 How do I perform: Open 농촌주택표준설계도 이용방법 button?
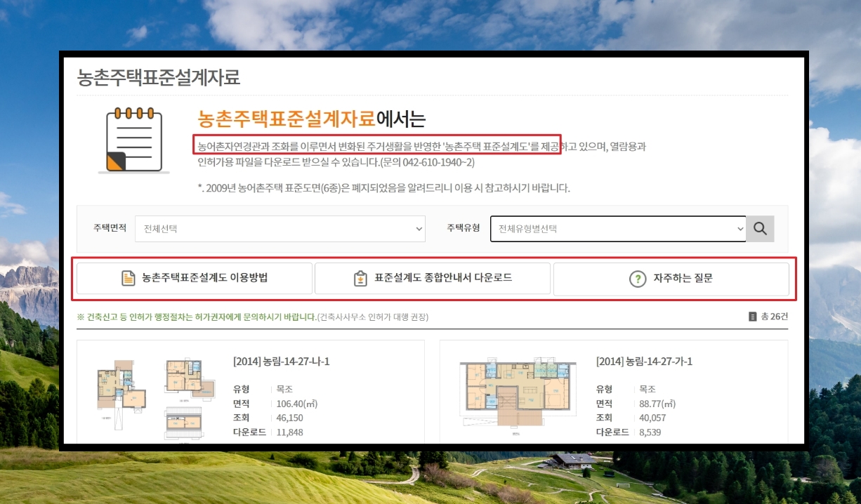coord(195,278)
